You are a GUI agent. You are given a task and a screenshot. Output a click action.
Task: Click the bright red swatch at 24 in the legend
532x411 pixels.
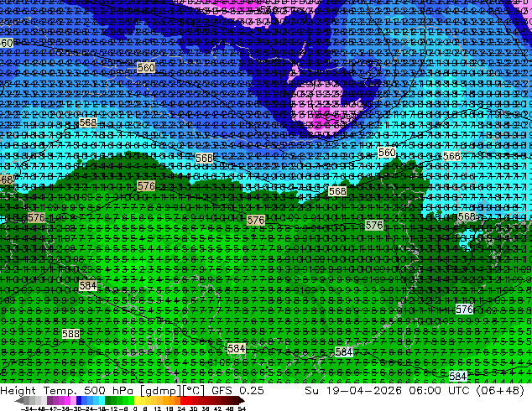pos(183,400)
